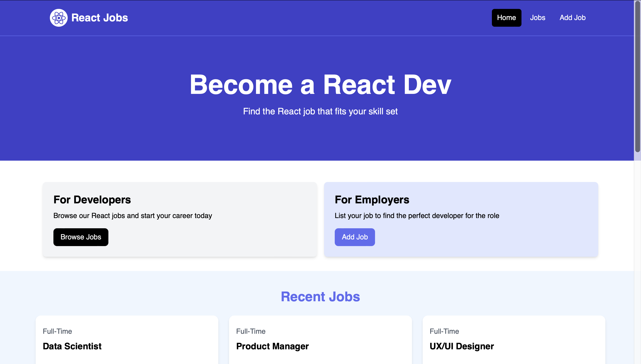Image resolution: width=641 pixels, height=364 pixels.
Task: Click the React atom logo icon
Action: pos(59,18)
